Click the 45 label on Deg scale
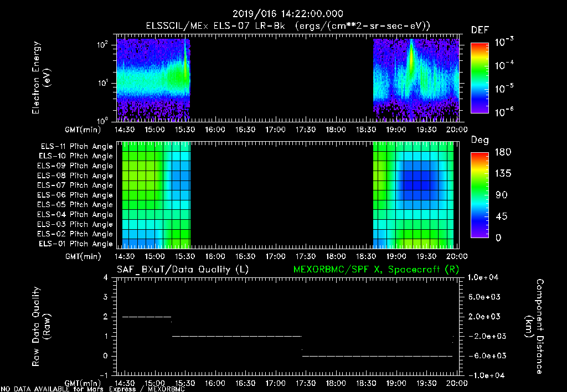567x392 pixels. [502, 216]
